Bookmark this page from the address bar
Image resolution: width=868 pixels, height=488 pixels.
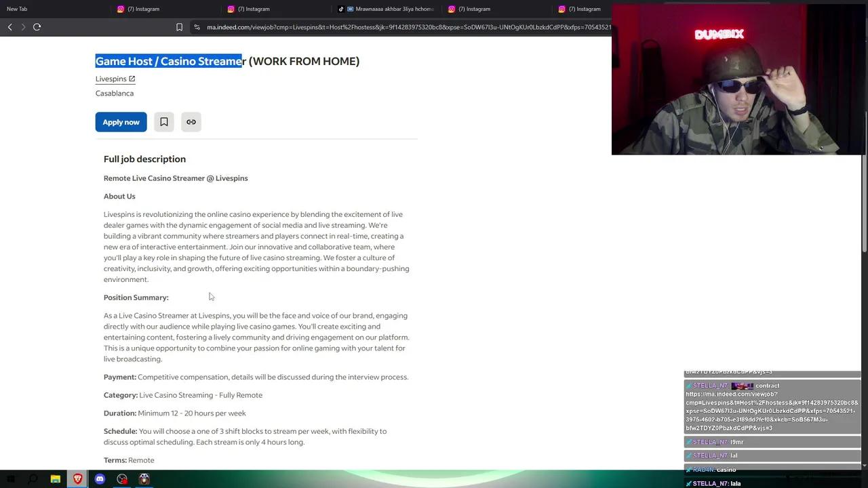coord(179,27)
